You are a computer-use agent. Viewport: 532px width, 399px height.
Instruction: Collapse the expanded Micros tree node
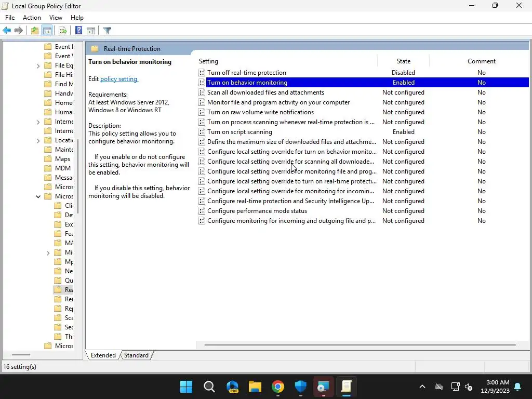(x=38, y=196)
